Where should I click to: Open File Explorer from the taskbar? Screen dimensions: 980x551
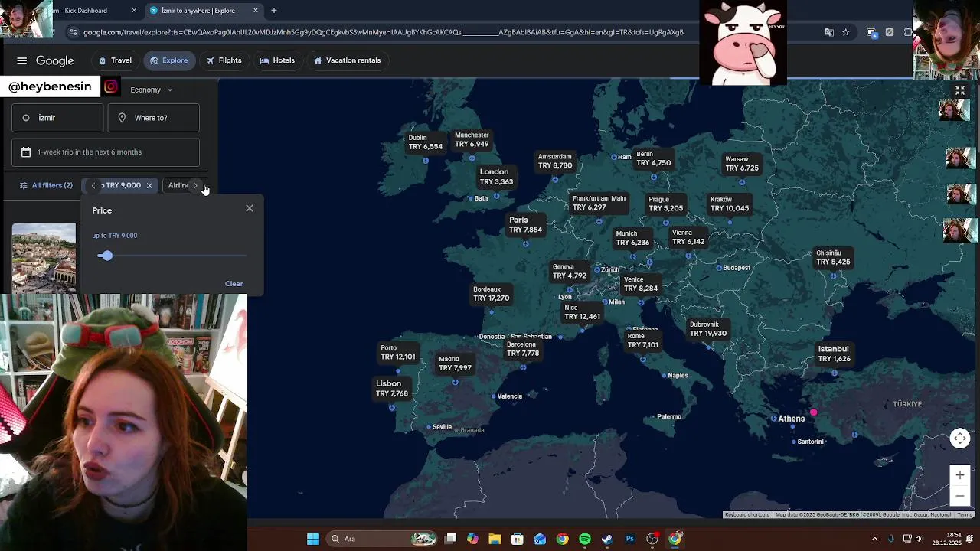point(495,539)
